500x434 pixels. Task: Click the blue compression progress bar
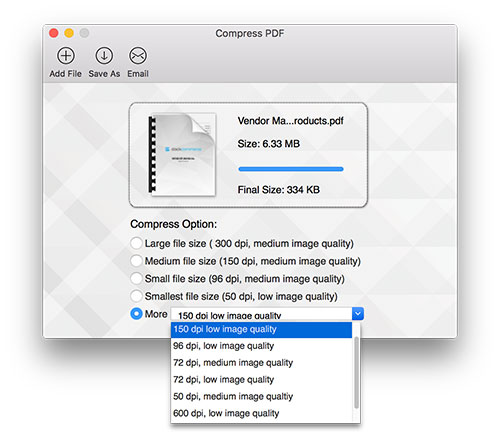[x=291, y=169]
